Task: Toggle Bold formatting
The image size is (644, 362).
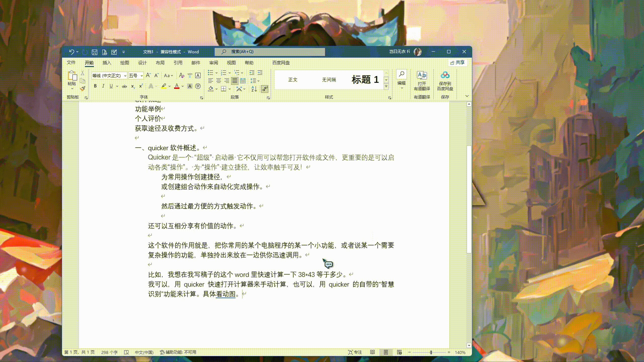Action: 95,86
